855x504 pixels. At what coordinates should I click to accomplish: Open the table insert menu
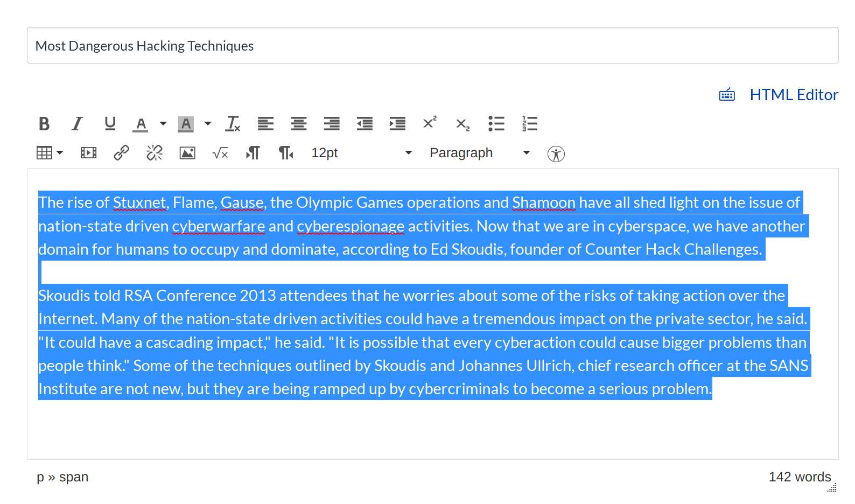50,153
